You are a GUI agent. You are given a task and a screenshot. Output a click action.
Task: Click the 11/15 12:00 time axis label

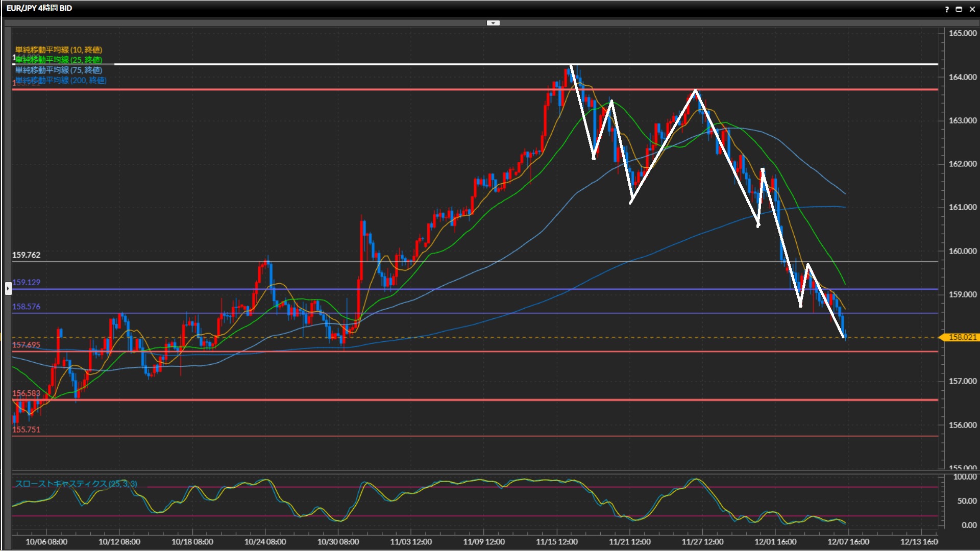pyautogui.click(x=556, y=542)
